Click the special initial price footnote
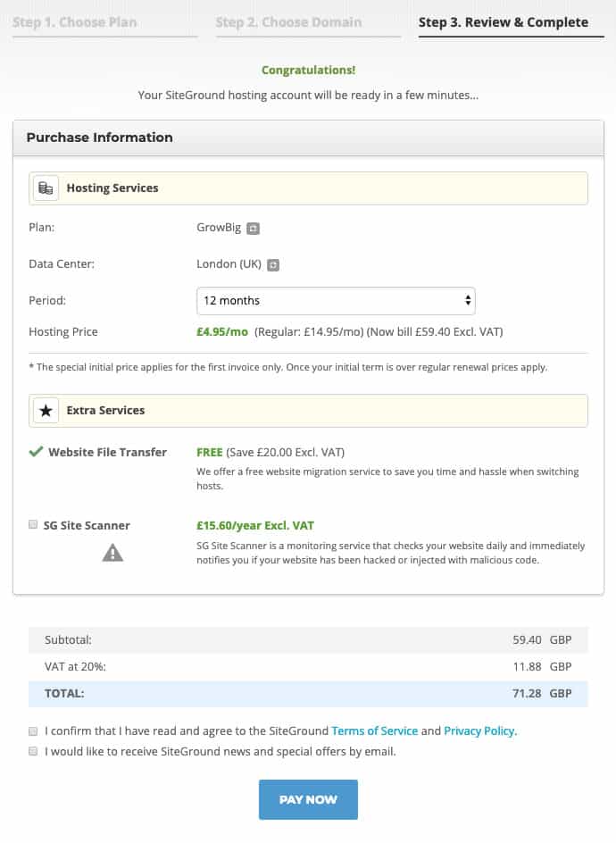The height and width of the screenshot is (843, 616). click(x=288, y=367)
